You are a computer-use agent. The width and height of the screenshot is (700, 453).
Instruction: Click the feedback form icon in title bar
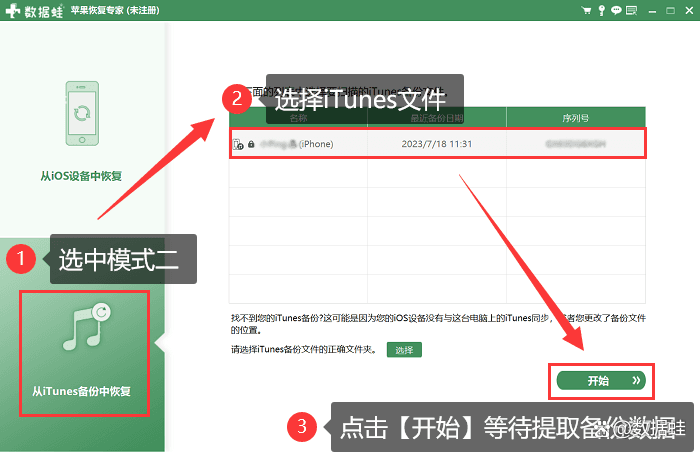click(631, 10)
